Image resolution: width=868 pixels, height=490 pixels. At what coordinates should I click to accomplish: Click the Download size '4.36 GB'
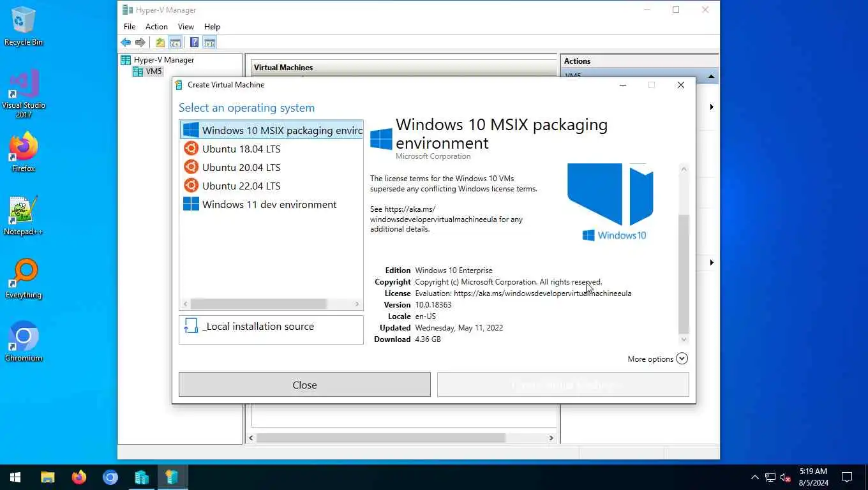428,339
